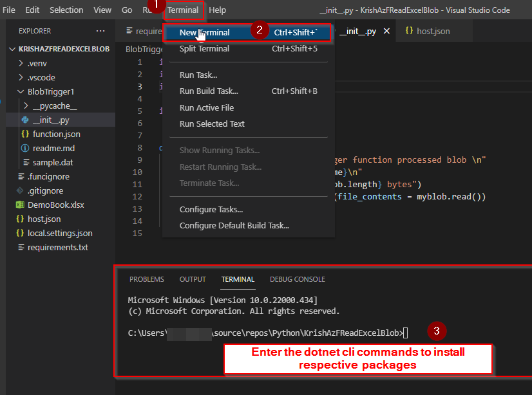Screen dimensions: 532x395
Task: Open the PROBLEMS panel tab
Action: click(x=147, y=279)
